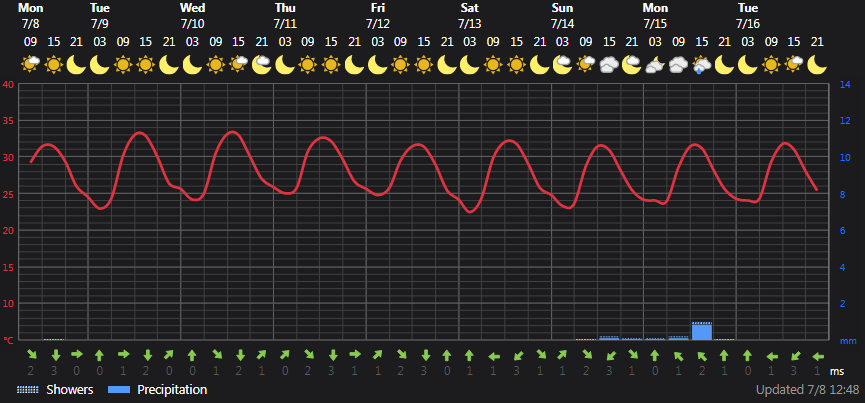This screenshot has width=865, height=403.
Task: Click the moon icon for Mon 7/8 21:00
Action: 77,65
